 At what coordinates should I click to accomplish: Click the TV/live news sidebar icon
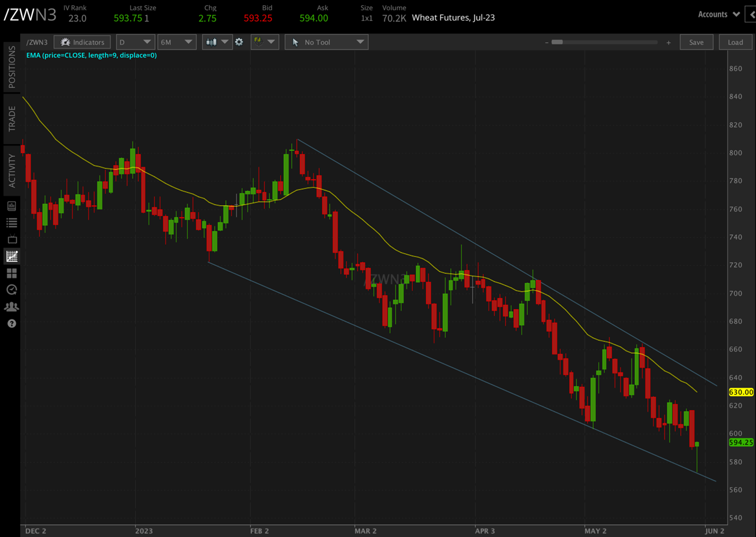coord(12,239)
